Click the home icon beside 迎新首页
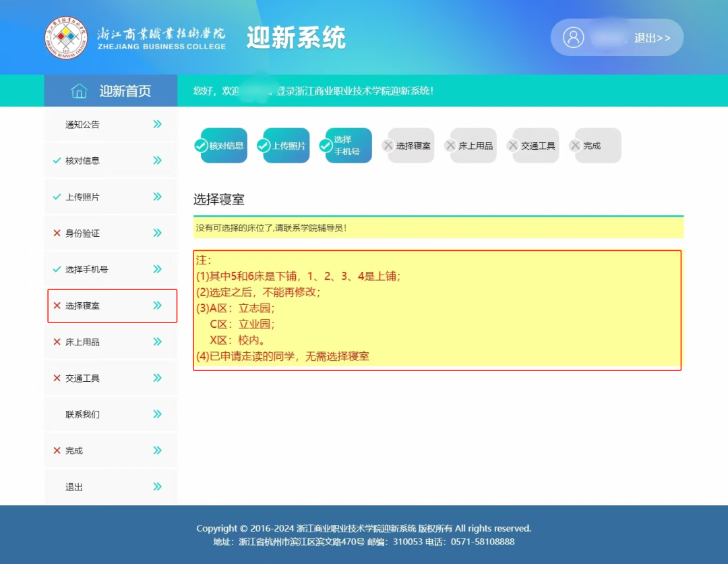This screenshot has height=564, width=728. (80, 91)
